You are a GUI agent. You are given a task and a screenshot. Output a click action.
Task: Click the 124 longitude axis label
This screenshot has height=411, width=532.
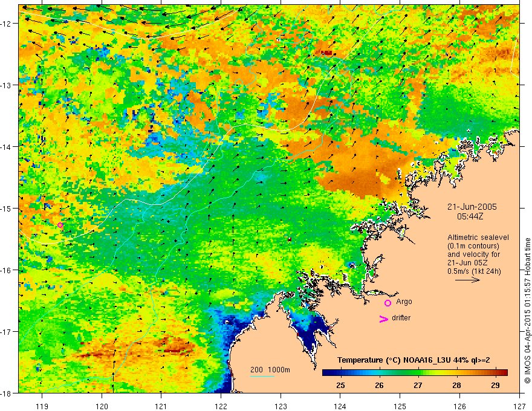340,406
